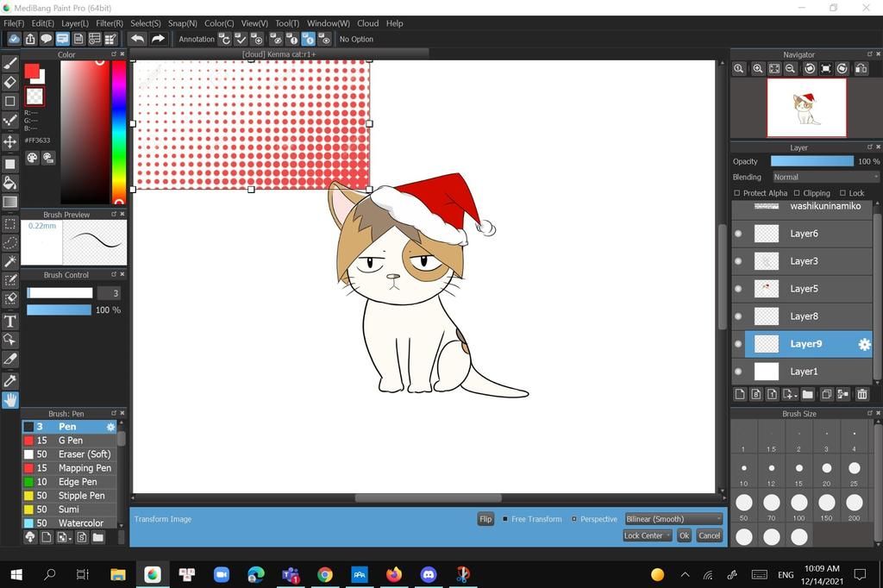
Task: Toggle the Protect Alpha checkbox
Action: (736, 193)
